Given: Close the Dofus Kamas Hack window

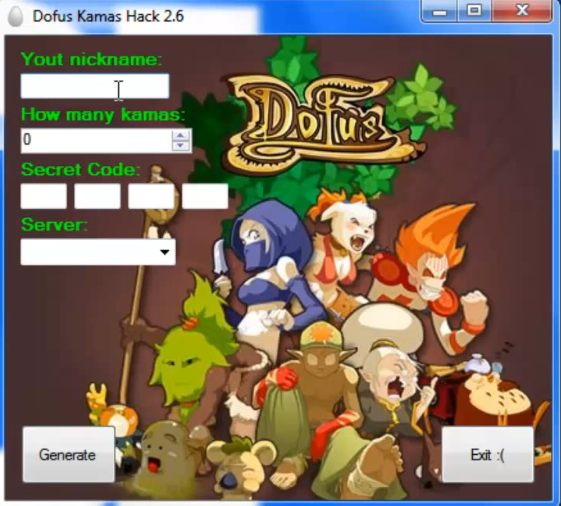Looking at the screenshot, I should coord(522,11).
